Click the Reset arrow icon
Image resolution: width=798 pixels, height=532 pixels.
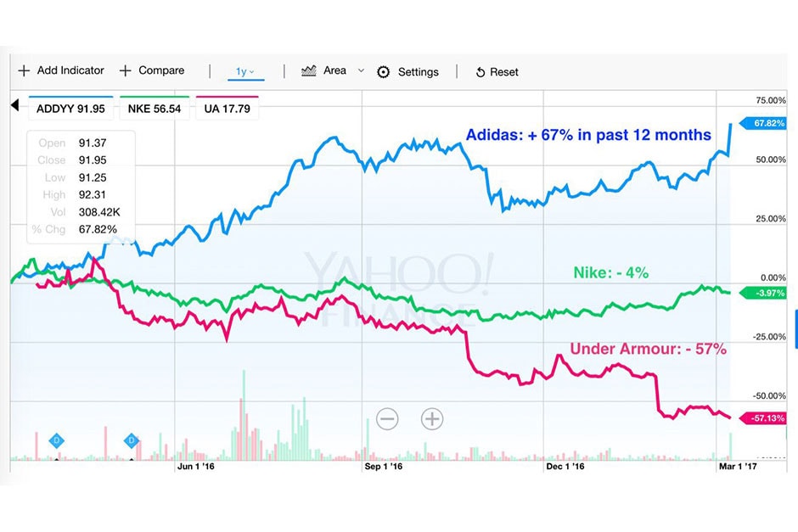[480, 73]
